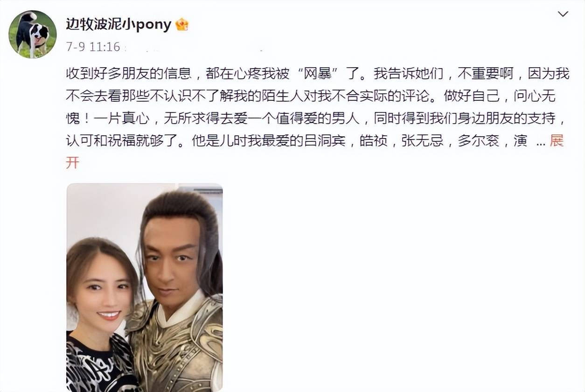This screenshot has height=392, width=585.
Task: Click the crown membership badge icon
Action: click(181, 24)
